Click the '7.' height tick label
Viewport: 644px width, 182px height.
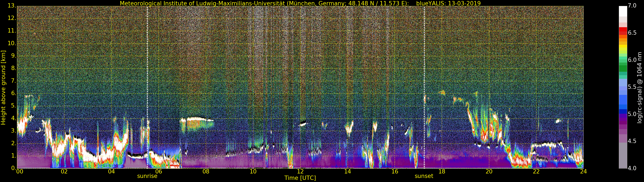(x=13, y=81)
